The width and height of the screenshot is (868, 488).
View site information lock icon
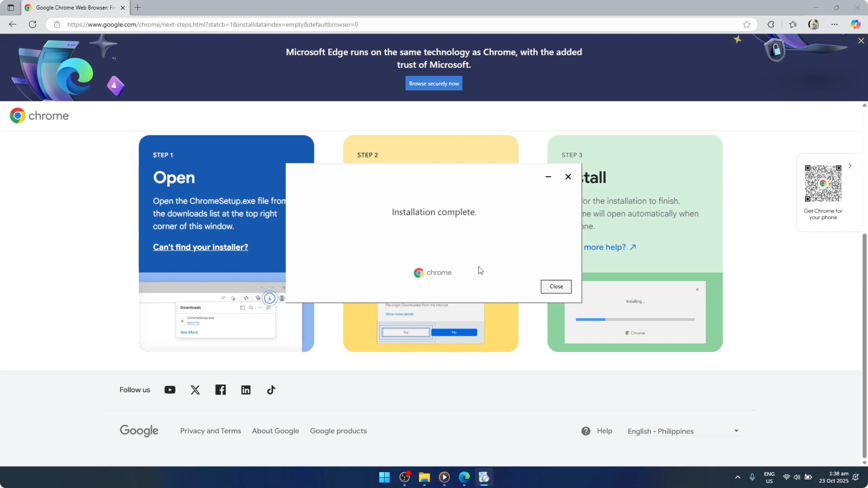pos(57,24)
